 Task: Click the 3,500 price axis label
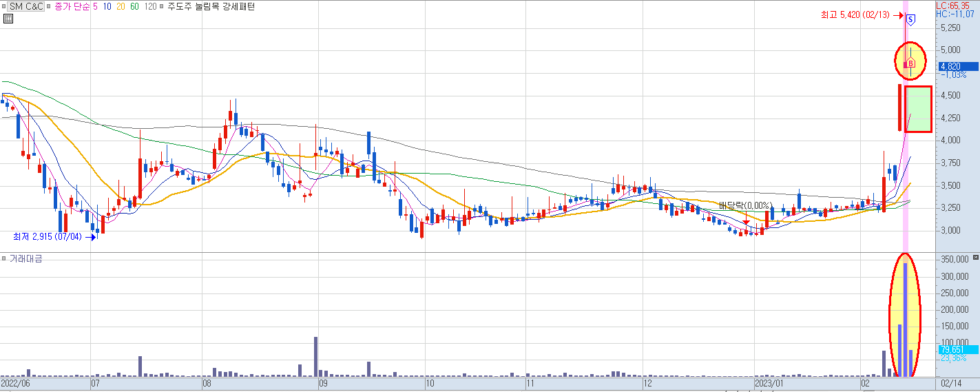[950, 185]
